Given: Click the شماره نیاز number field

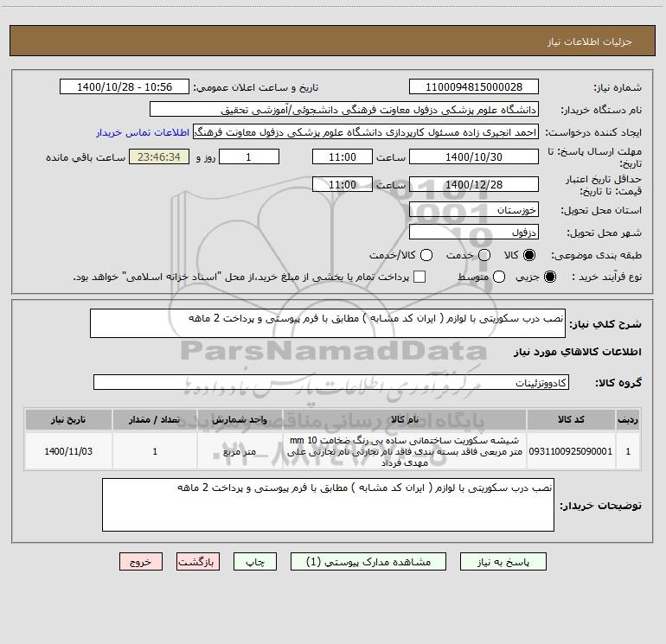Looking at the screenshot, I should pos(474,86).
